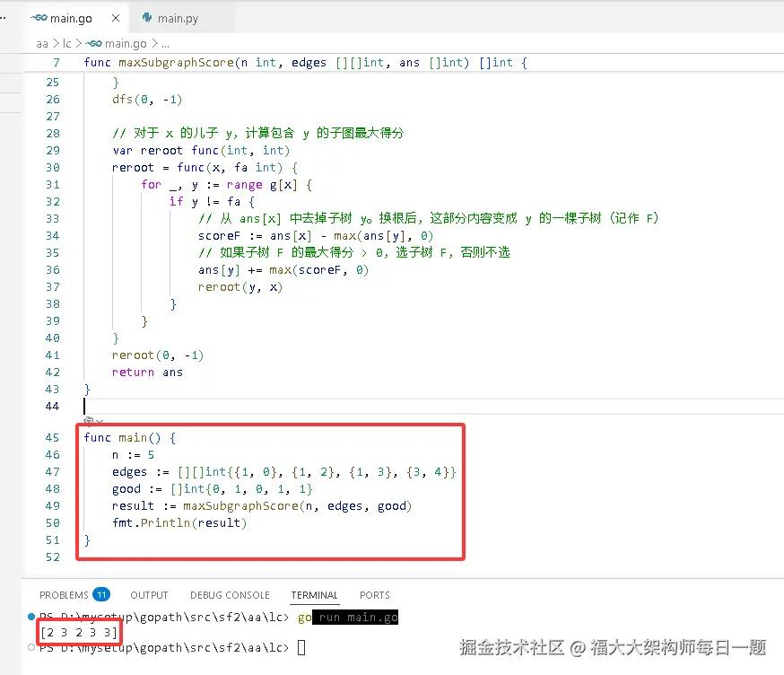The width and height of the screenshot is (784, 675).
Task: Click the blue command status dot in terminal
Action: (31, 617)
